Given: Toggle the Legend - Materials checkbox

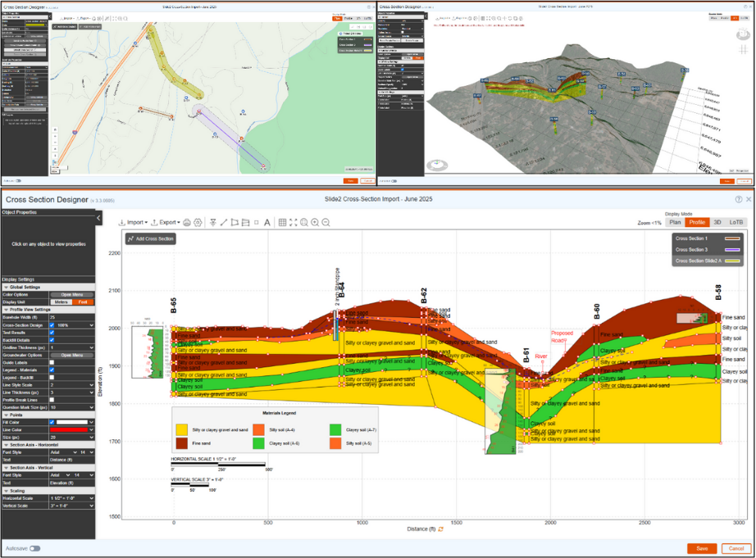Looking at the screenshot, I should click(52, 370).
